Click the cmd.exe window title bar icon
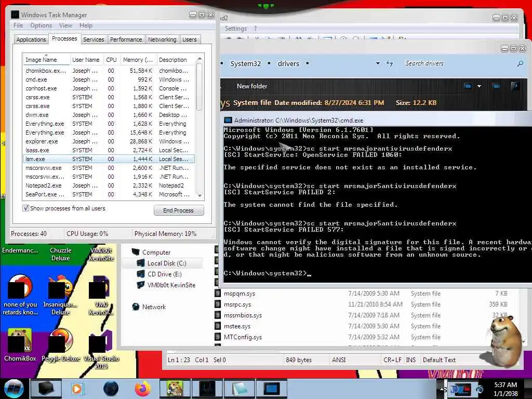This screenshot has width=532, height=399. pyautogui.click(x=228, y=121)
